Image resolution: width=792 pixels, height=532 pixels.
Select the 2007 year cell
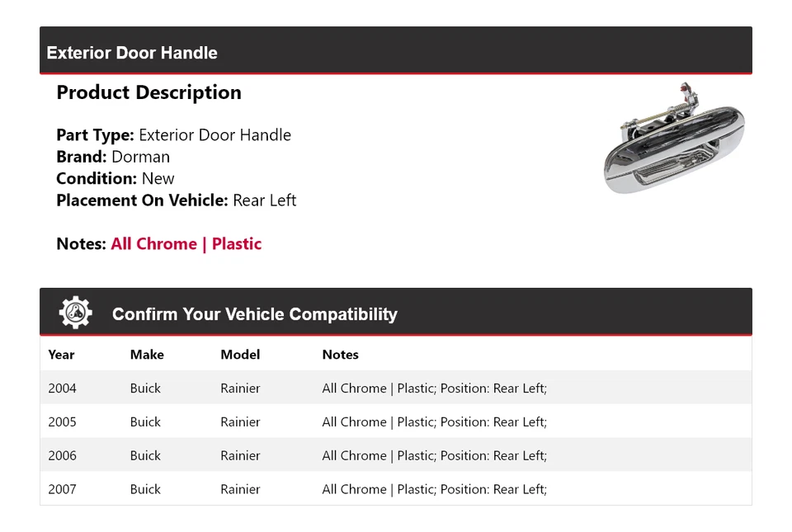tap(62, 489)
